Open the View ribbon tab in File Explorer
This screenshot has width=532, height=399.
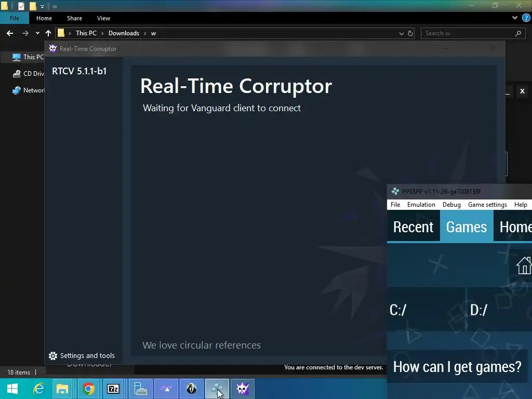(103, 18)
